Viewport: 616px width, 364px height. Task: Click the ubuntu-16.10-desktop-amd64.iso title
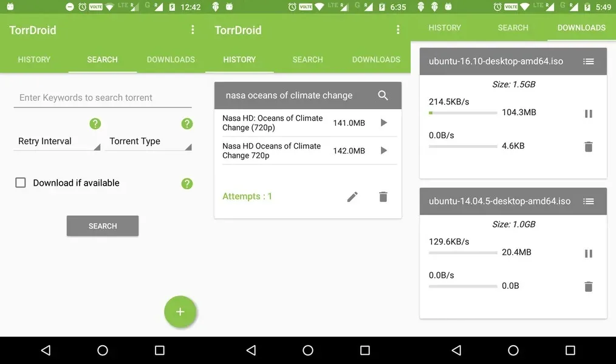[496, 61]
